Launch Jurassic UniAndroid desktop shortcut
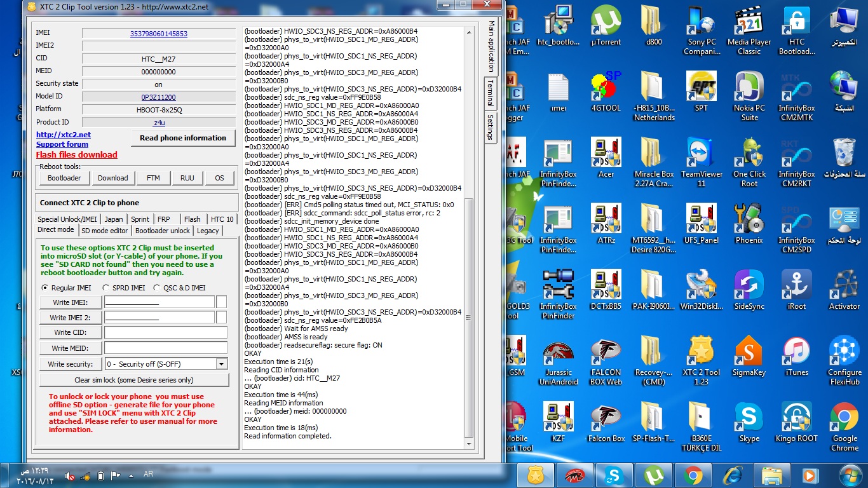Viewport: 868px width, 488px height. coord(559,360)
